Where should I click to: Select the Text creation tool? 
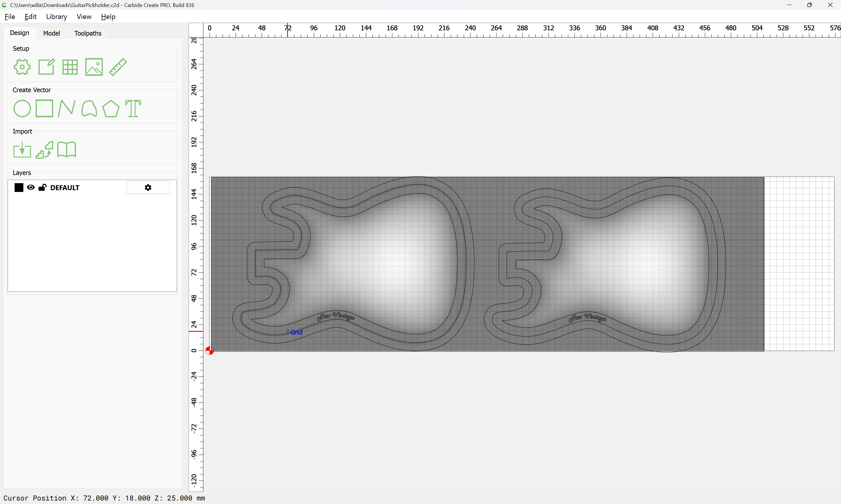click(x=133, y=109)
